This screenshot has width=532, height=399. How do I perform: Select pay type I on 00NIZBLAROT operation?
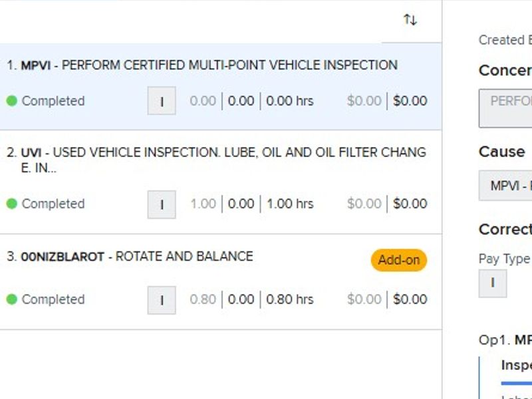(x=162, y=301)
